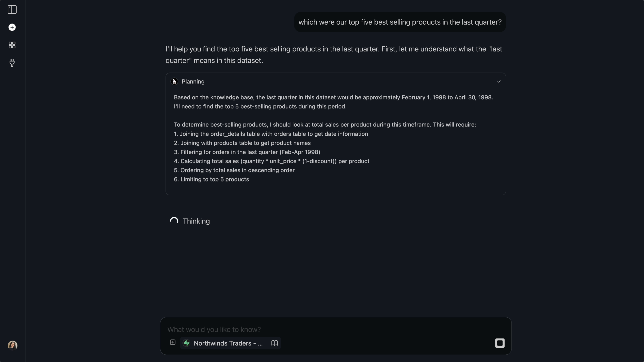Click planning step "Joining with products table"
644x362 pixels.
242,143
